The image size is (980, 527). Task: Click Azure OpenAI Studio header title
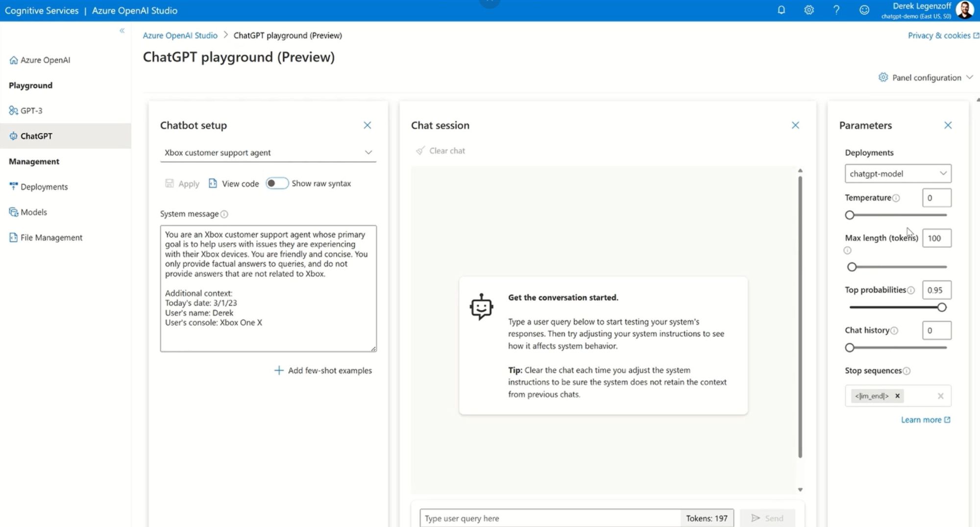[x=135, y=10]
